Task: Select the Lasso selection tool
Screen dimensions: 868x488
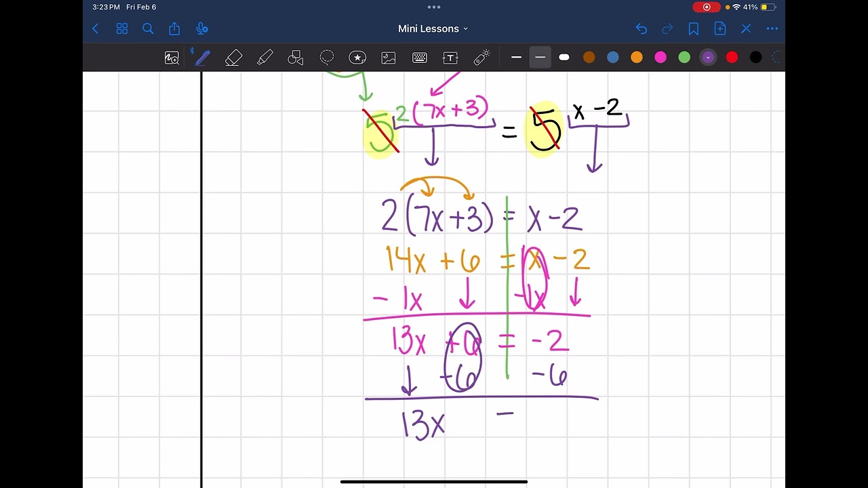Action: click(x=327, y=58)
